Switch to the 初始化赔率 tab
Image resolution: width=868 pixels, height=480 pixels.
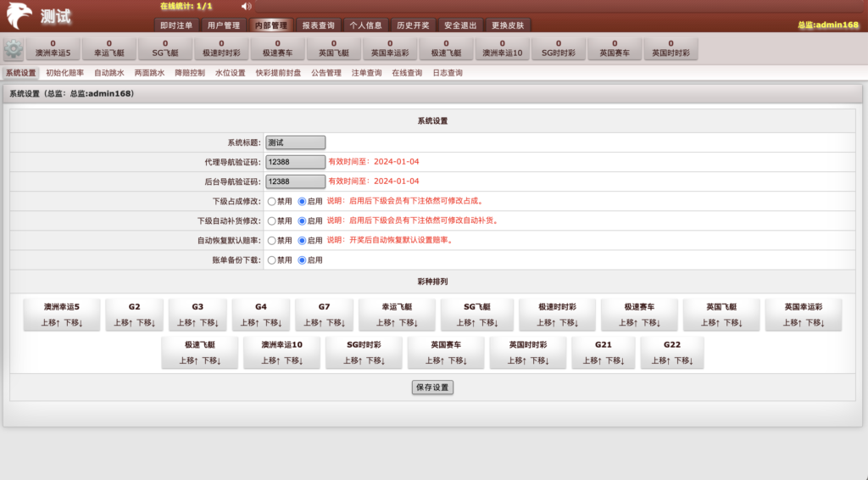[65, 73]
